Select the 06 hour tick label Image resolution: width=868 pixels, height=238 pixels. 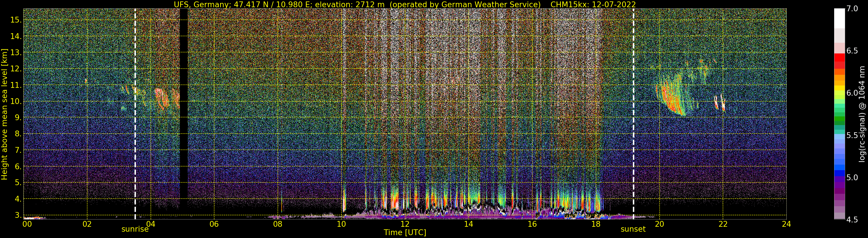click(214, 224)
